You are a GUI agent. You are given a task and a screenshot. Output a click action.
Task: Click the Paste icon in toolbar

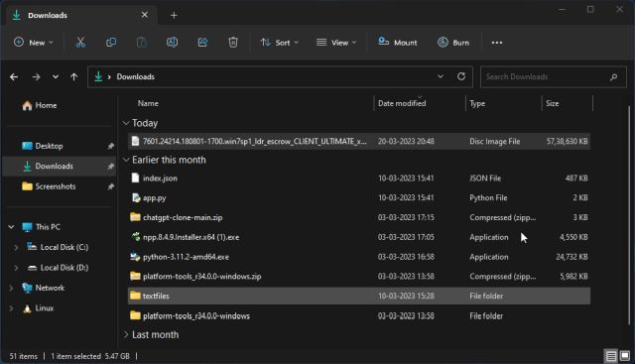click(142, 42)
